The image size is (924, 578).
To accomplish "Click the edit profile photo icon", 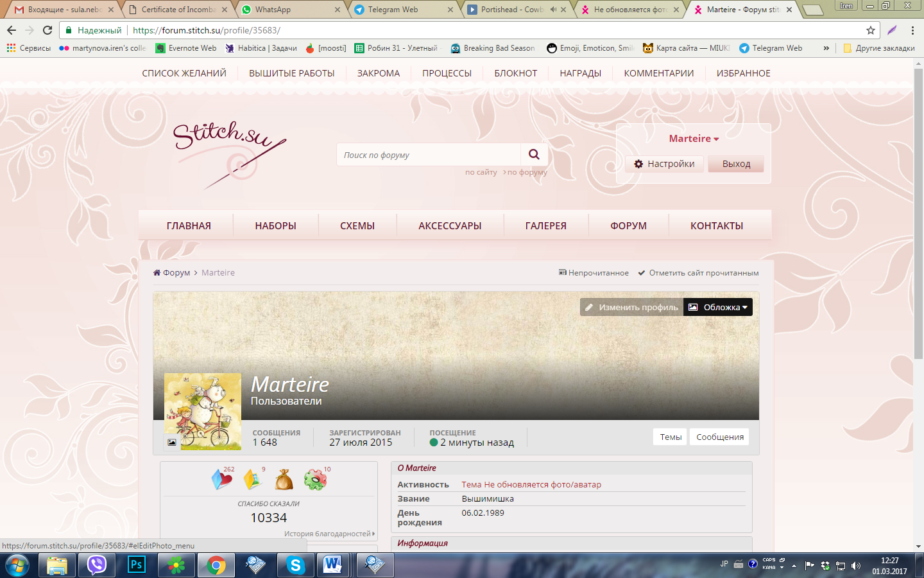I will pos(171,442).
